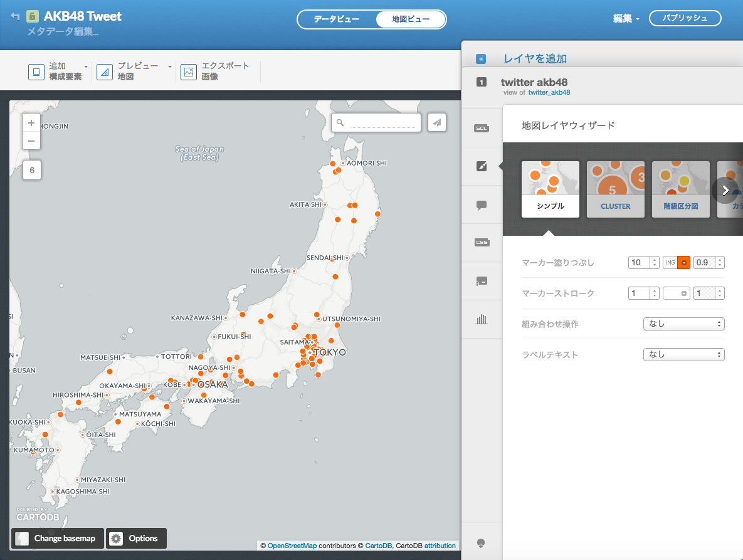This screenshot has height=560, width=743.
Task: Select the CLUSTER wizard type
Action: click(x=616, y=189)
